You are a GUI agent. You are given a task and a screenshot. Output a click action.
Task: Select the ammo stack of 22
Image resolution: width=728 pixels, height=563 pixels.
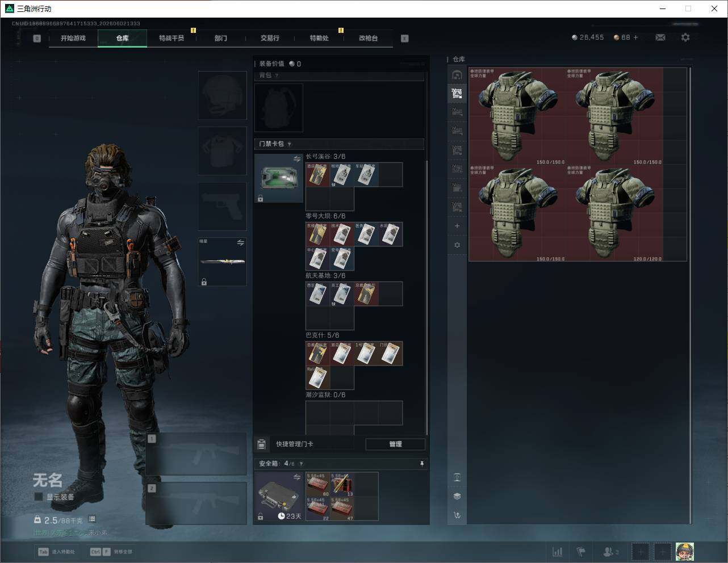coord(318,509)
